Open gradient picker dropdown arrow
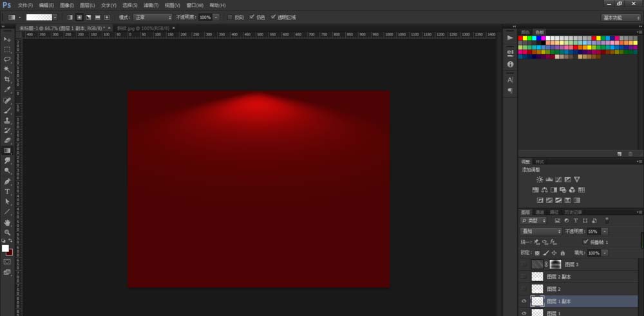This screenshot has width=644, height=316. 55,17
